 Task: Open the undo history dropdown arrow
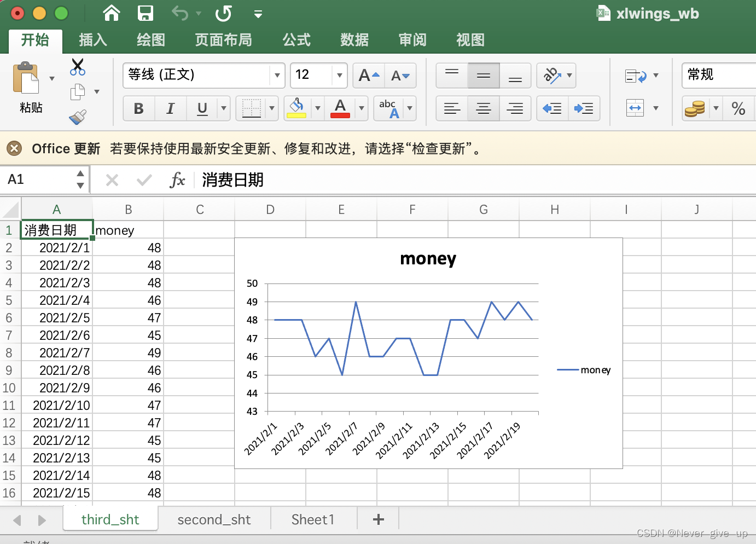point(199,14)
